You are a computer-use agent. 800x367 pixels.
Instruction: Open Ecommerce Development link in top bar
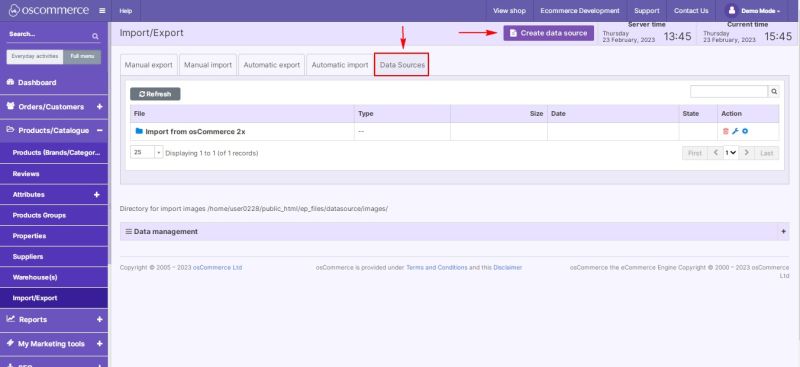(580, 11)
